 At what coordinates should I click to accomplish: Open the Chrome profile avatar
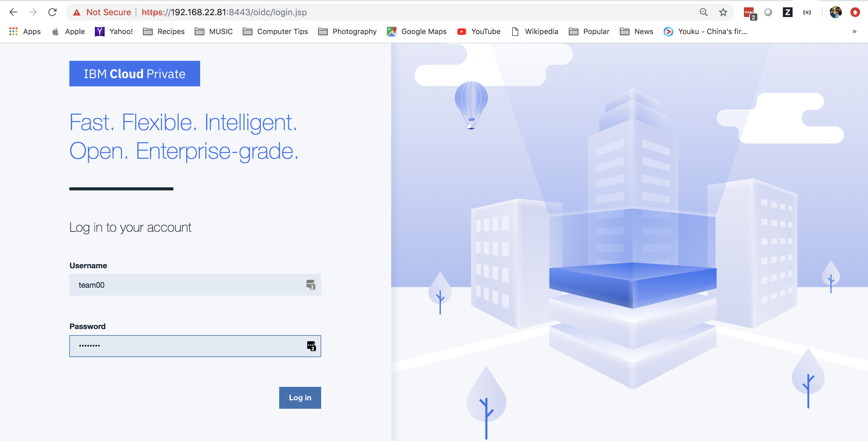click(x=836, y=12)
